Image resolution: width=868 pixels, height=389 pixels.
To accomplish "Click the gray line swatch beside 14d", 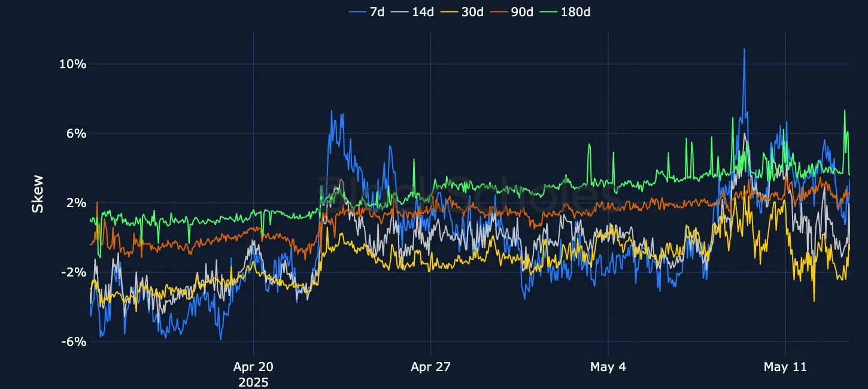I will [400, 11].
